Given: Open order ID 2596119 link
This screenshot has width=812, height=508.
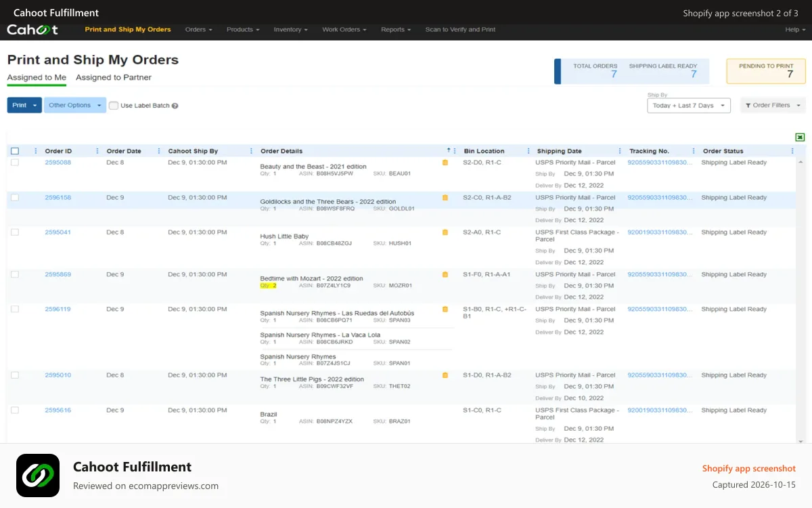Looking at the screenshot, I should (x=58, y=309).
